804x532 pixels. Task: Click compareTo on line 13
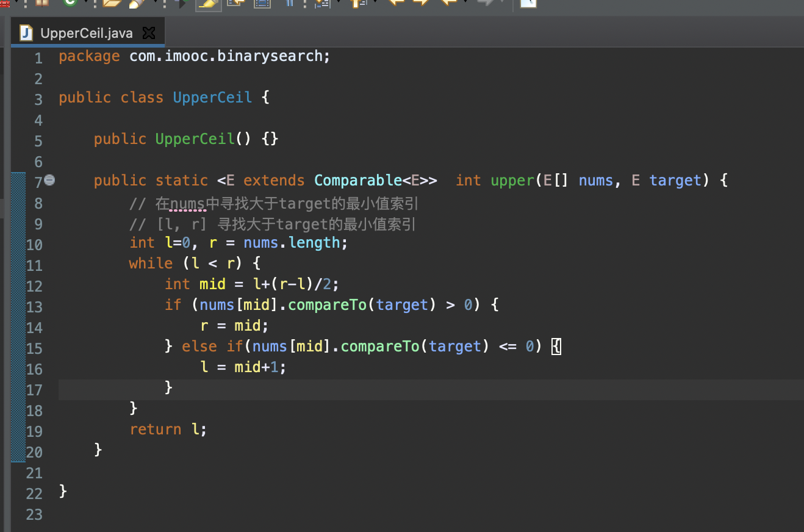(x=327, y=305)
